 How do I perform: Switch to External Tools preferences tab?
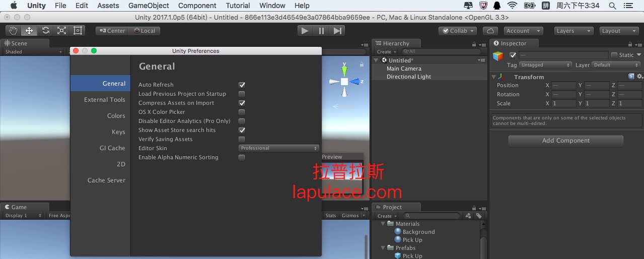coord(104,100)
